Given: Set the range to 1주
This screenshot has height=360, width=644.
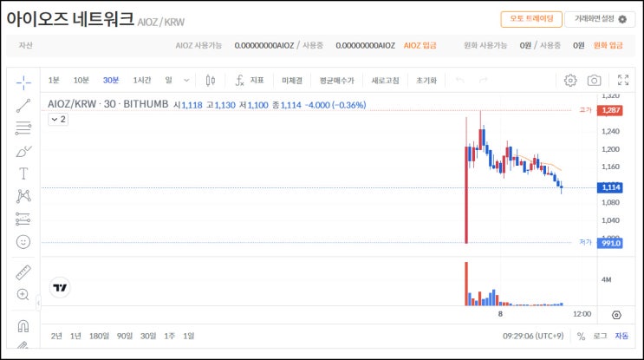Looking at the screenshot, I should point(169,336).
